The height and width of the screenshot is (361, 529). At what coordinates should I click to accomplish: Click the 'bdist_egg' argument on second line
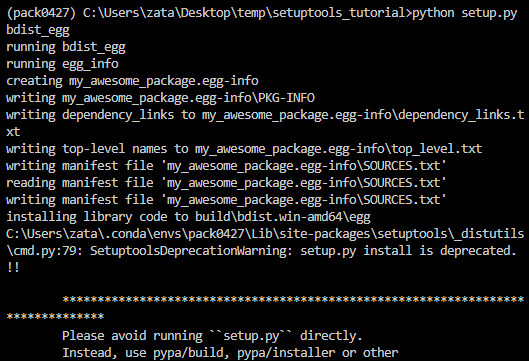pos(38,30)
